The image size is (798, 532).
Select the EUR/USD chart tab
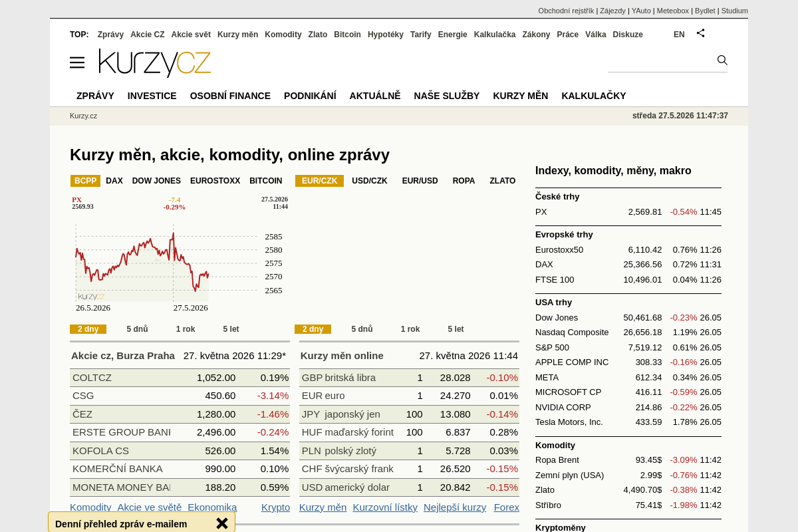point(420,181)
